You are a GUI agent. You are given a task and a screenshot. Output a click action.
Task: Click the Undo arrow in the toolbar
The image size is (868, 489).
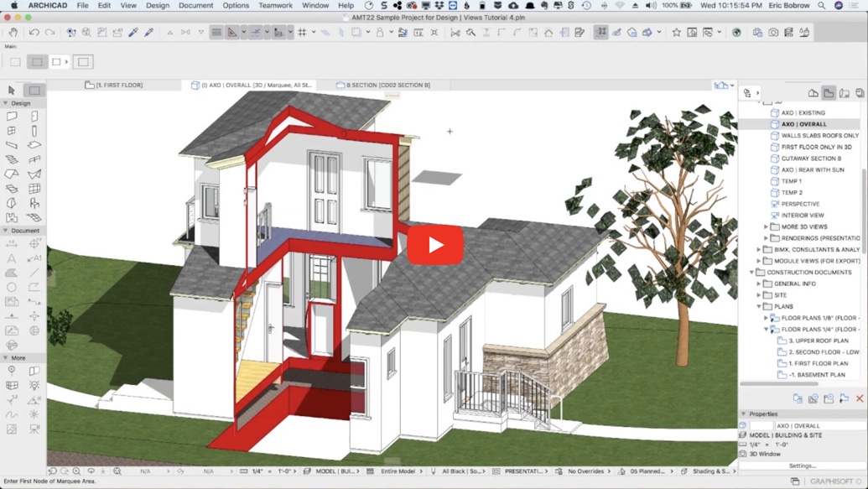coord(34,32)
